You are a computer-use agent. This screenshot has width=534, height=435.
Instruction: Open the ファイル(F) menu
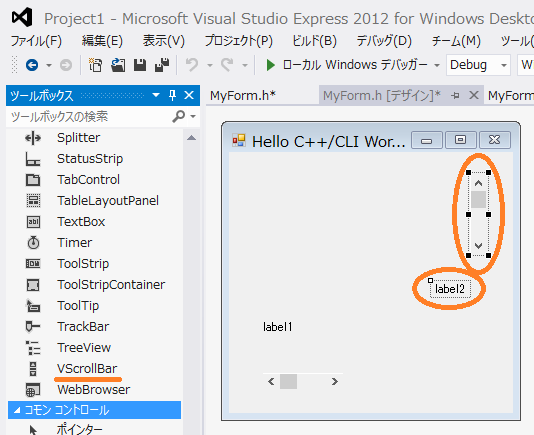click(x=36, y=41)
